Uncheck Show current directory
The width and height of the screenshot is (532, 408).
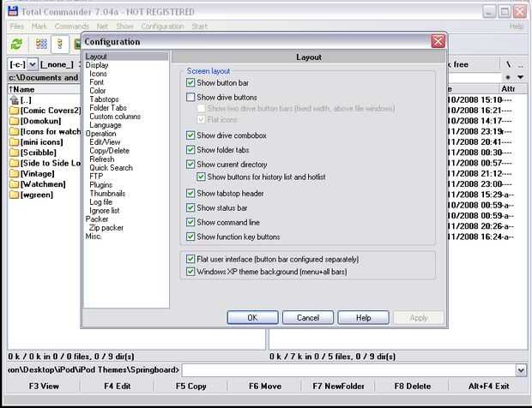tap(190, 165)
